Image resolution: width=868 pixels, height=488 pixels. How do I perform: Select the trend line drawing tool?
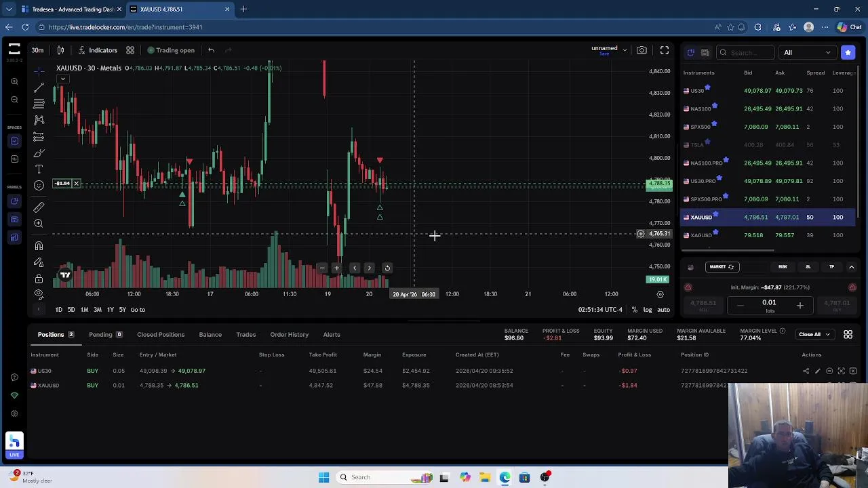pyautogui.click(x=39, y=87)
